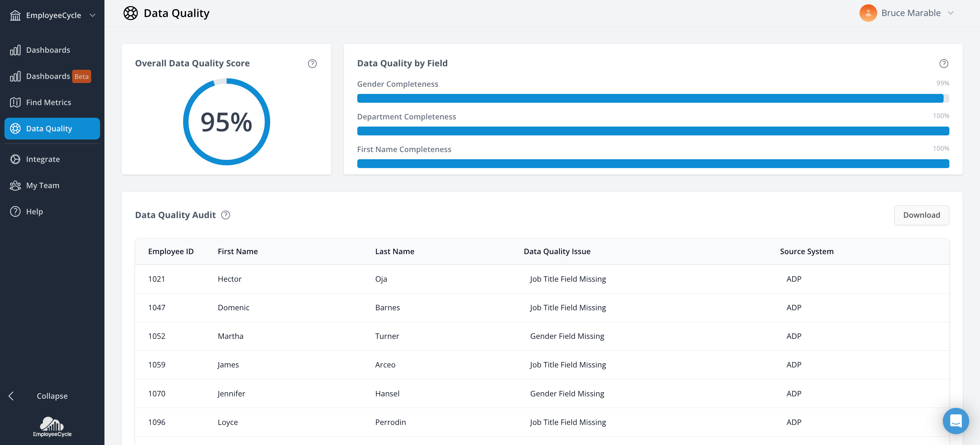980x445 pixels.
Task: Click the Integrate gear icon
Action: [x=15, y=159]
